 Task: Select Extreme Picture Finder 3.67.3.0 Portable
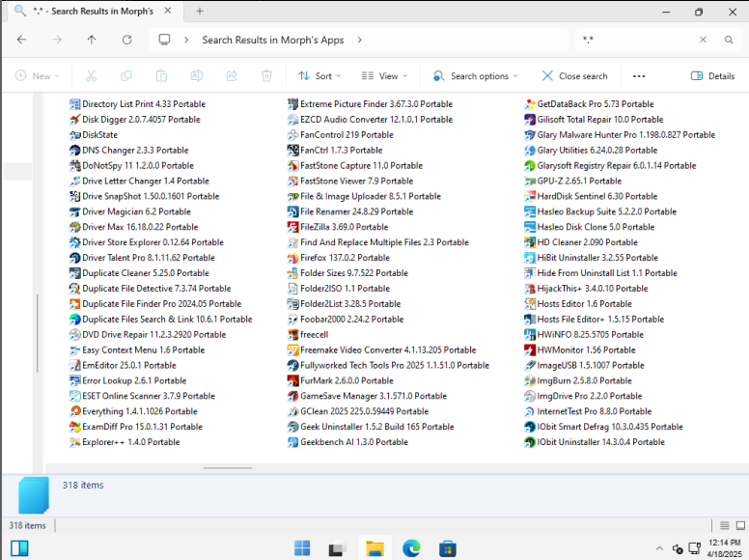click(370, 104)
